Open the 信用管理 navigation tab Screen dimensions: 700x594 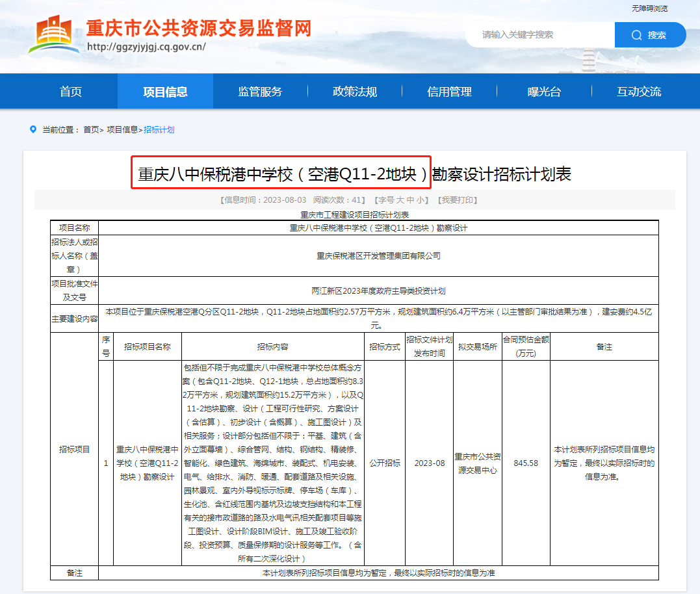(x=450, y=92)
